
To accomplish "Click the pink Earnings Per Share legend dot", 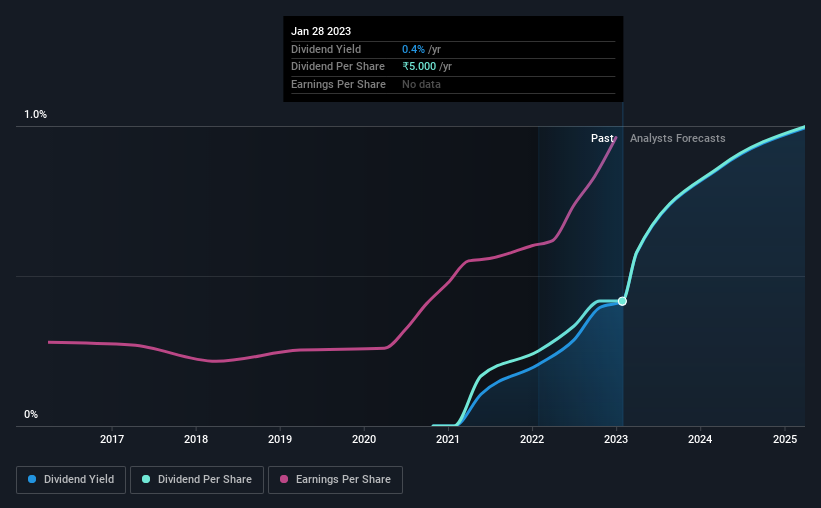I will point(284,479).
